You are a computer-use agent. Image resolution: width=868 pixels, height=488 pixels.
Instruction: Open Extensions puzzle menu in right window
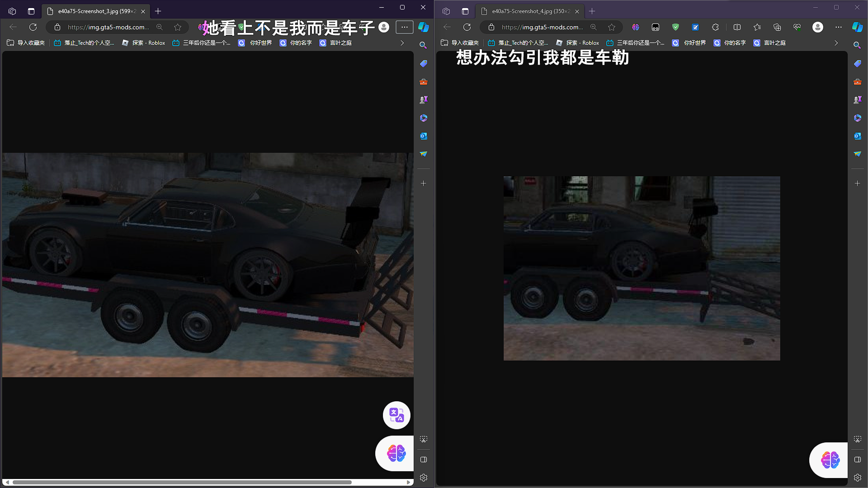pos(715,27)
